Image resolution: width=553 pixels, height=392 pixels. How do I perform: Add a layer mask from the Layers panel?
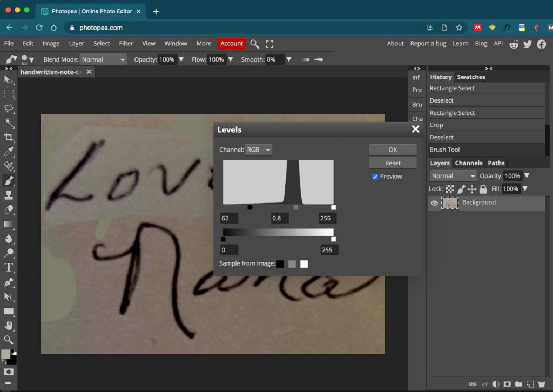pos(507,384)
